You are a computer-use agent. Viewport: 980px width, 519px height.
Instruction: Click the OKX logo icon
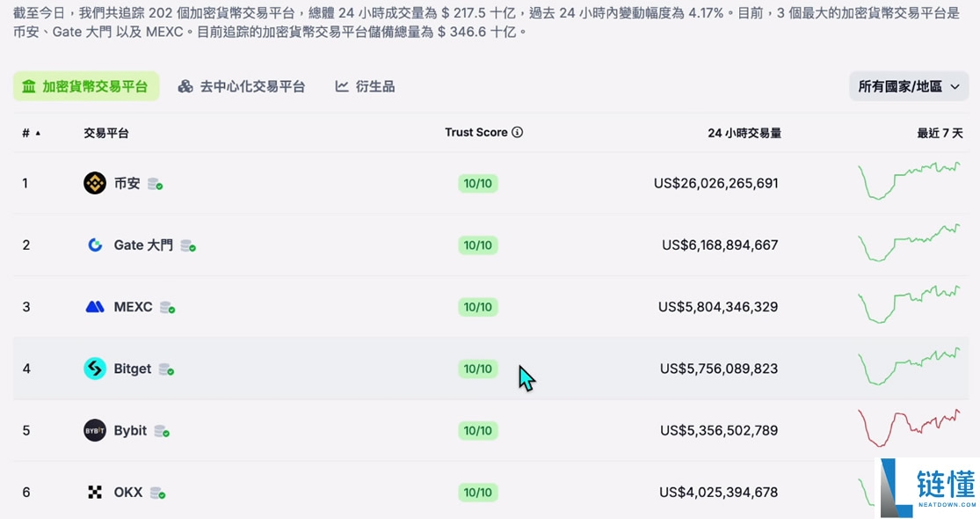pos(95,493)
